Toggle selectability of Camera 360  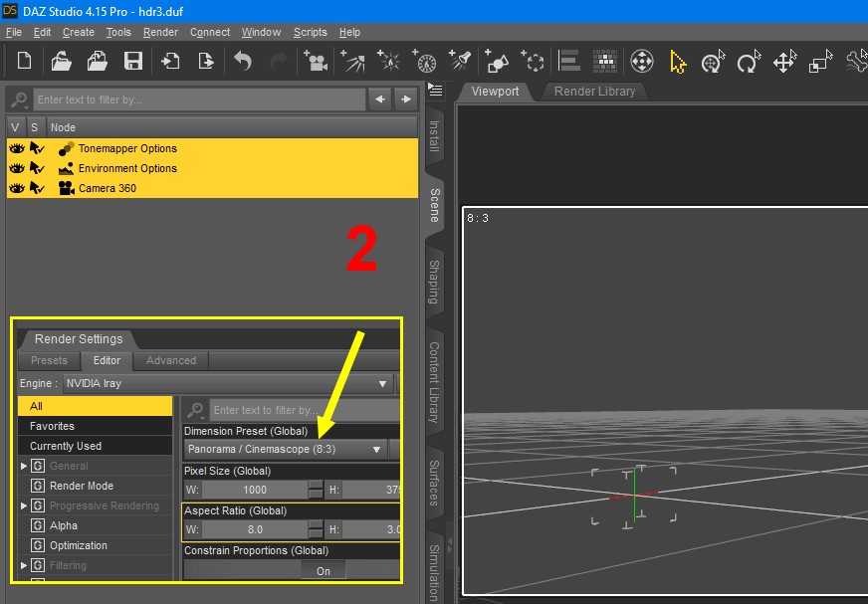pos(37,188)
